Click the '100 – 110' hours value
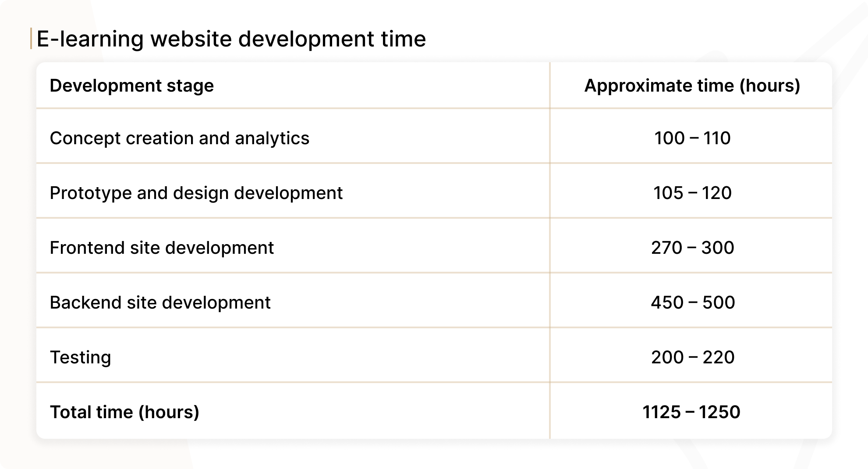This screenshot has width=868, height=469. [692, 138]
